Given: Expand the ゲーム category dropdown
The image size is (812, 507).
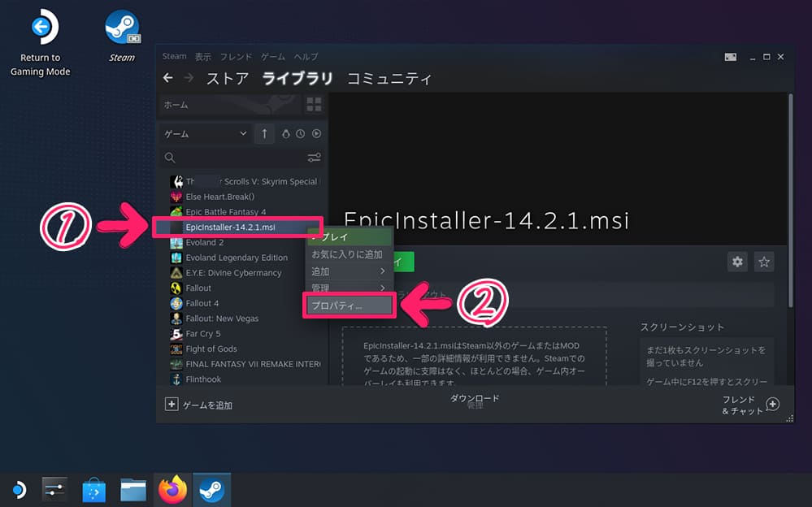Looking at the screenshot, I should [205, 134].
